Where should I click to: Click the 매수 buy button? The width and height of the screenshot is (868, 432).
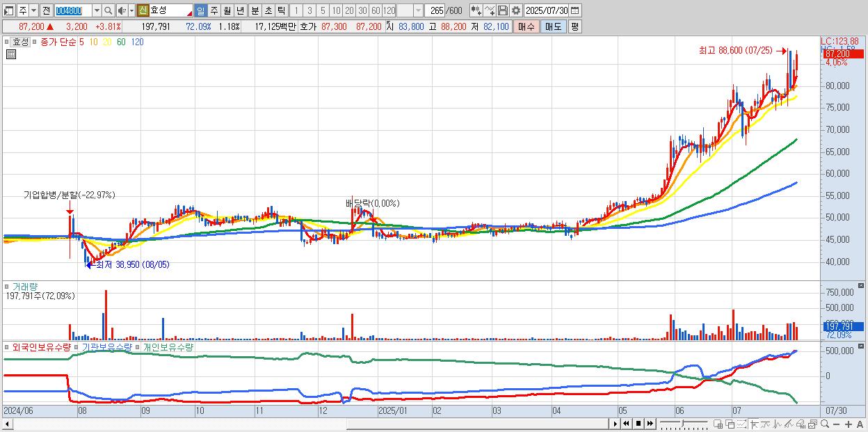tap(526, 26)
